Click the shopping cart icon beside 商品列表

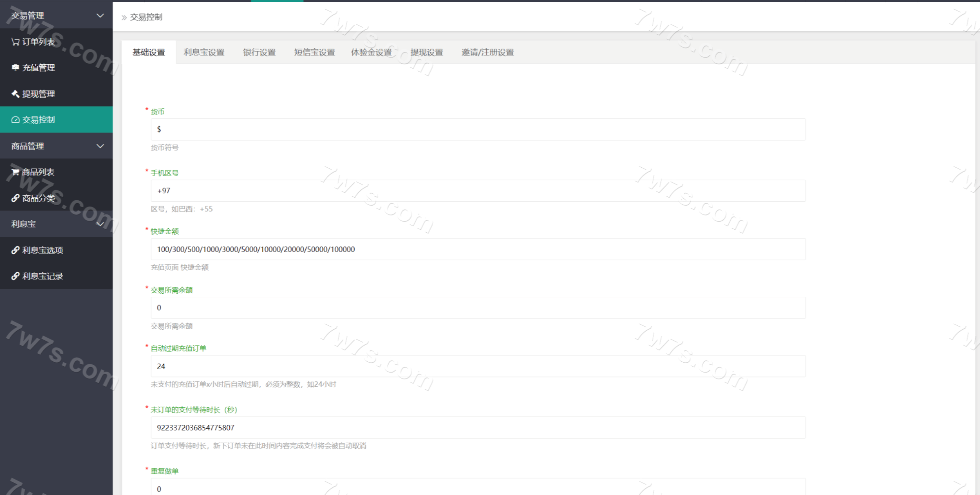[15, 172]
